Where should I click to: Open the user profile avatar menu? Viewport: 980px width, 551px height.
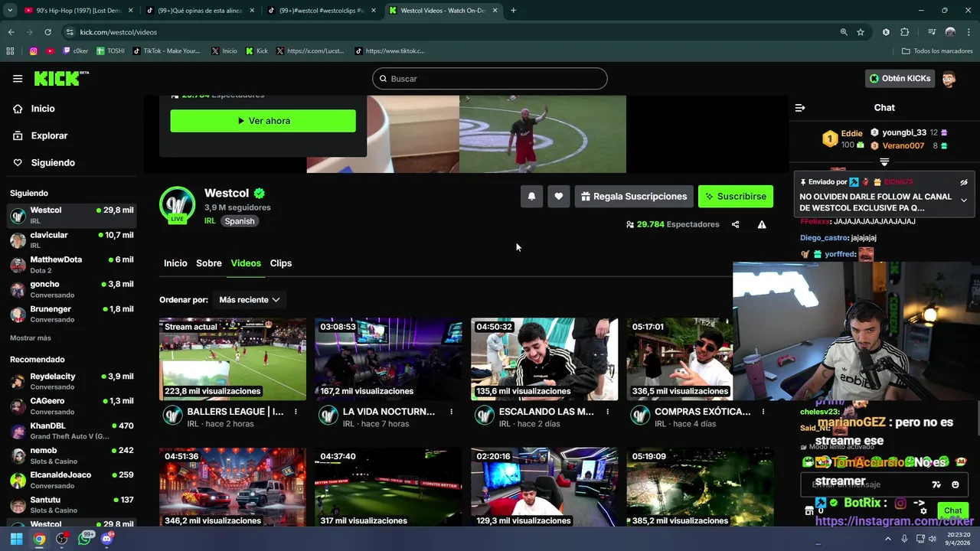(949, 79)
